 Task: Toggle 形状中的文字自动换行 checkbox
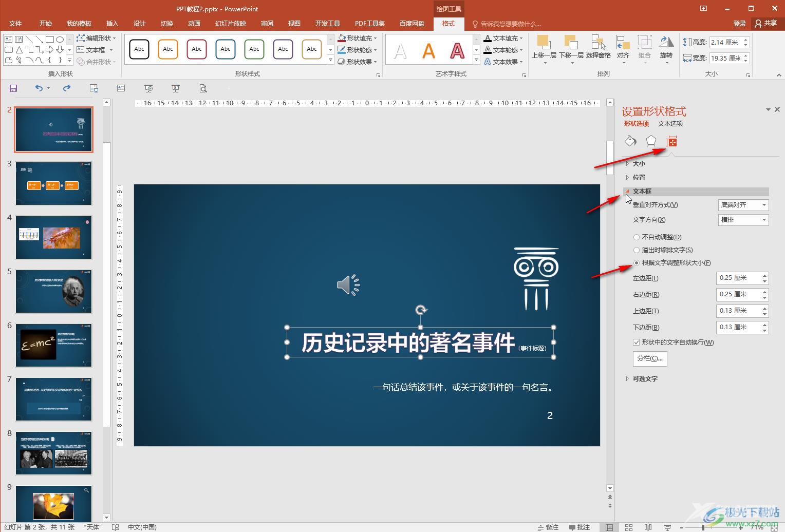tap(674, 343)
